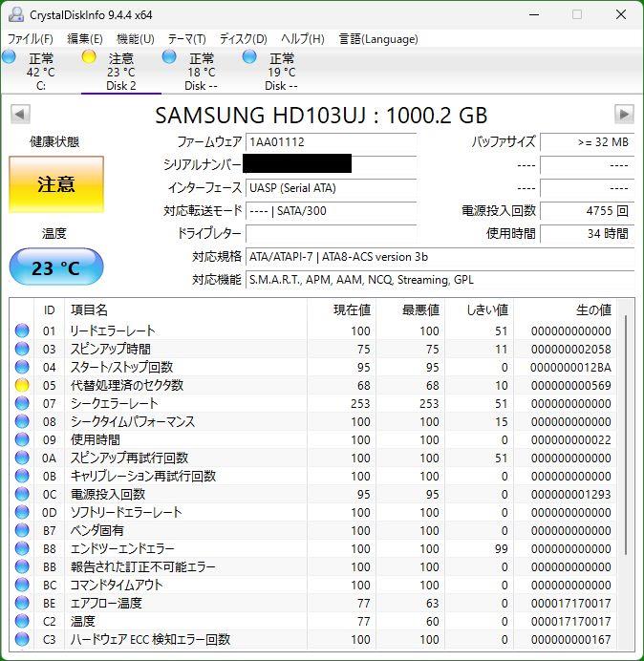Image resolution: width=644 pixels, height=661 pixels.
Task: Open the ディスク(D) menu
Action: tap(244, 39)
